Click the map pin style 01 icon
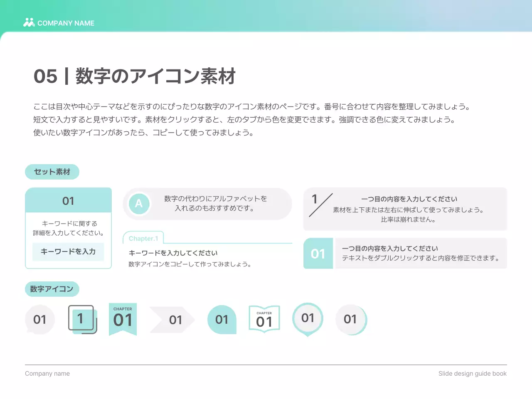 click(x=308, y=318)
